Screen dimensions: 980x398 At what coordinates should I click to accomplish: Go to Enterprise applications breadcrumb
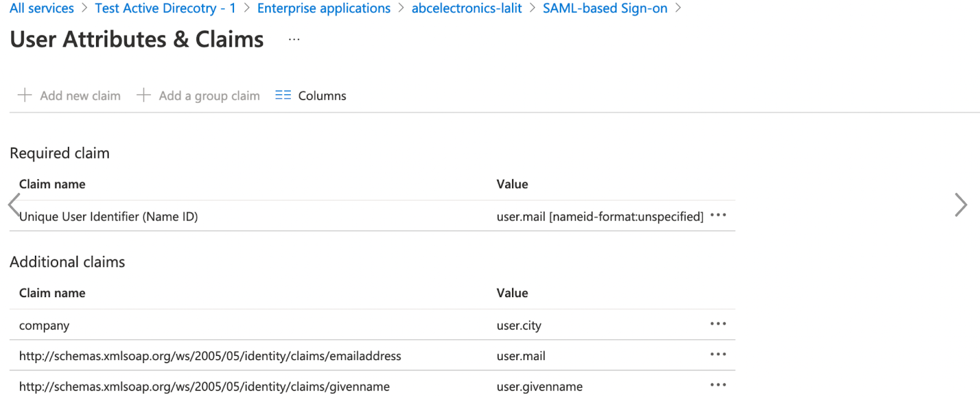coord(323,9)
